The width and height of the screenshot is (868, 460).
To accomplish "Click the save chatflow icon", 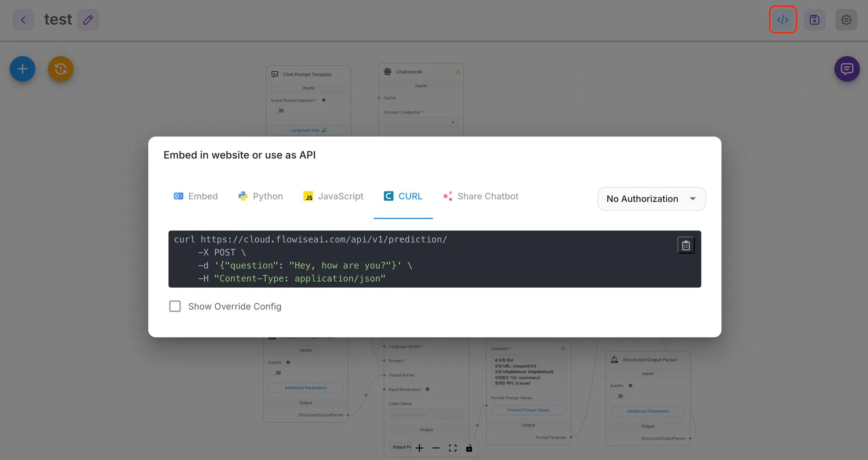I will 814,19.
